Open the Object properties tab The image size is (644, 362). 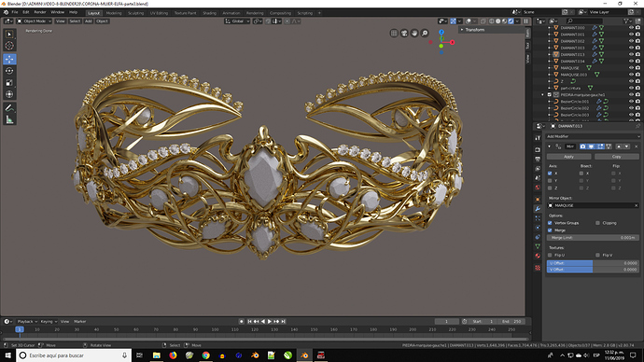538,199
